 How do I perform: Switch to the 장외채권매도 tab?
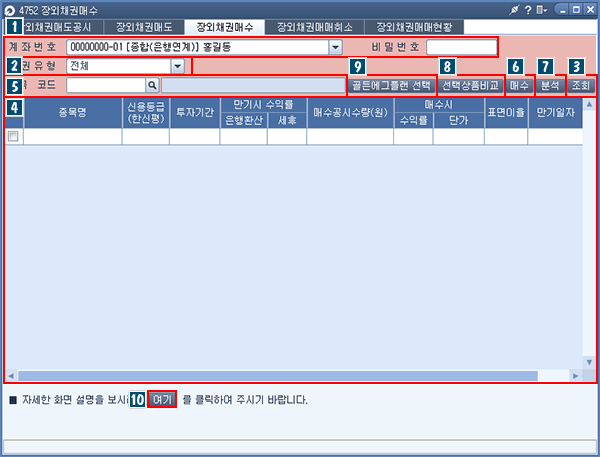point(144,27)
